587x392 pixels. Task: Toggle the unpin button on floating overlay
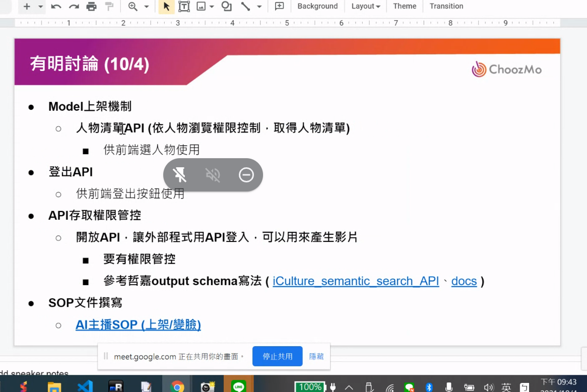coord(180,175)
